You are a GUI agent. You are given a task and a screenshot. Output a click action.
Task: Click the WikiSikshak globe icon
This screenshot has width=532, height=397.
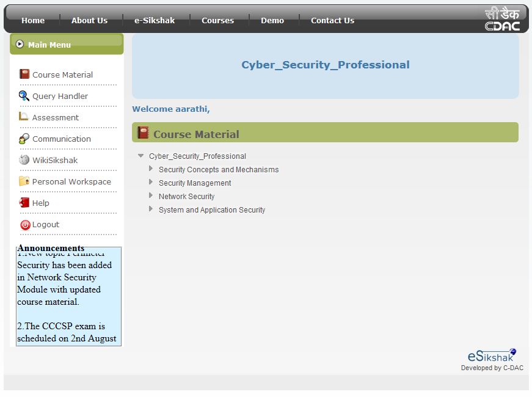(24, 160)
